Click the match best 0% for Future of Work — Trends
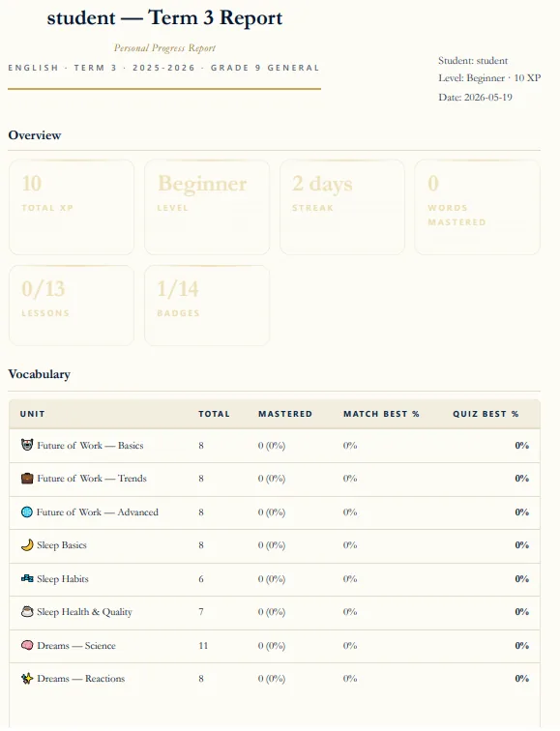 click(350, 479)
